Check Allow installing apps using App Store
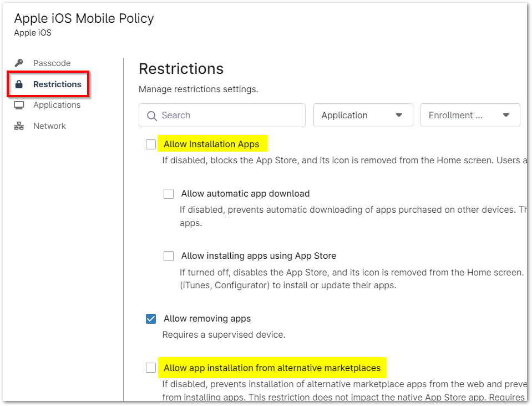Image resolution: width=532 pixels, height=406 pixels. (x=169, y=255)
